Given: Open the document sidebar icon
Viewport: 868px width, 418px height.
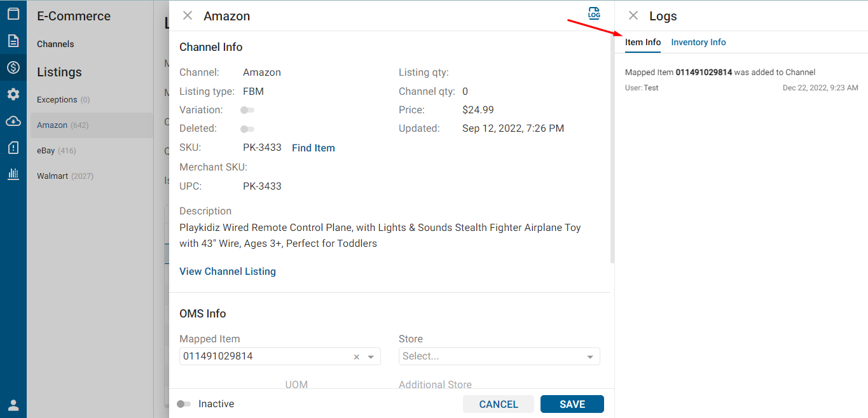Looking at the screenshot, I should (x=13, y=41).
